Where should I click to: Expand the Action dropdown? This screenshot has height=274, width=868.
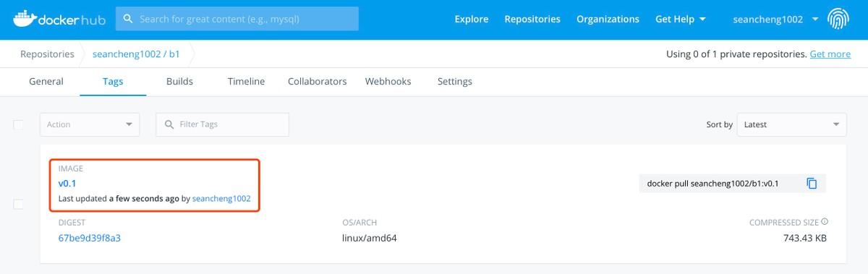90,124
